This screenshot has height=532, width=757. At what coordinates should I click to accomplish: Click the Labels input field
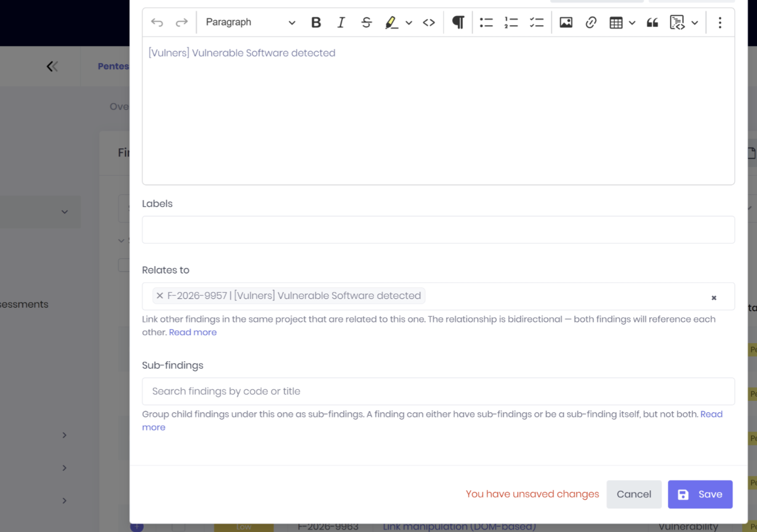click(x=438, y=230)
